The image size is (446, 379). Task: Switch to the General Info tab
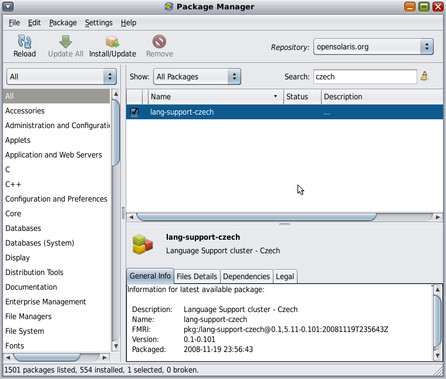click(x=150, y=276)
